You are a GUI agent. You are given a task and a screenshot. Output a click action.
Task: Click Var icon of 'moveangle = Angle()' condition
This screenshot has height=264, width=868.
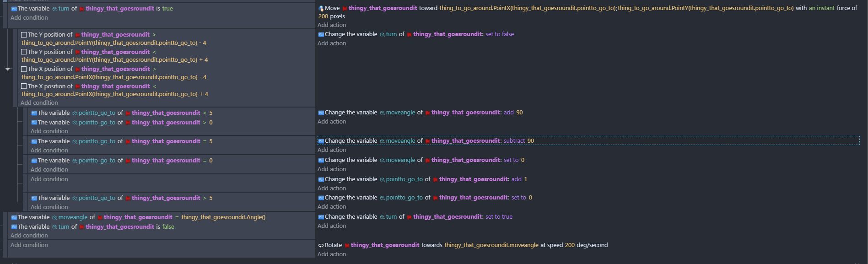click(x=14, y=217)
